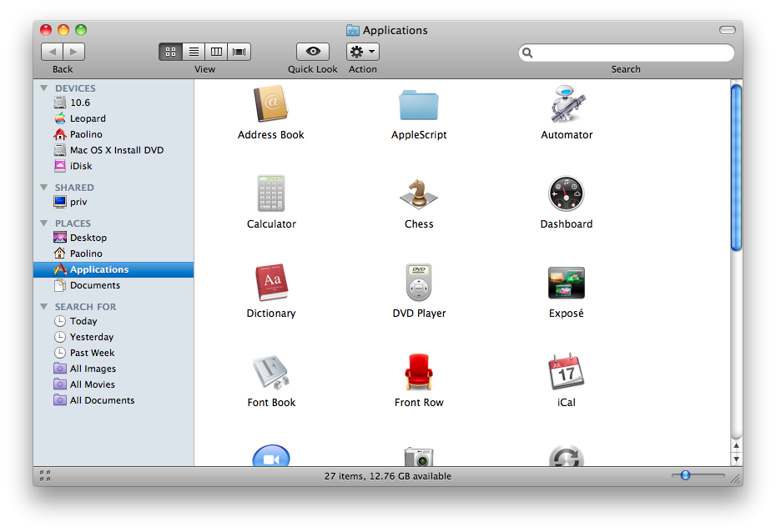Collapse the SHARED section triangle
Image resolution: width=776 pixels, height=532 pixels.
[x=44, y=188]
